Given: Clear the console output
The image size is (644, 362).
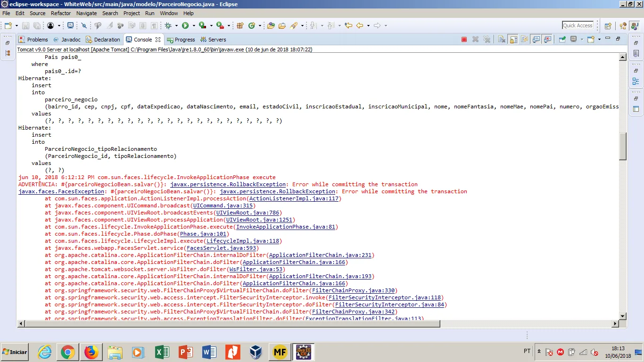Looking at the screenshot, I should click(x=502, y=40).
